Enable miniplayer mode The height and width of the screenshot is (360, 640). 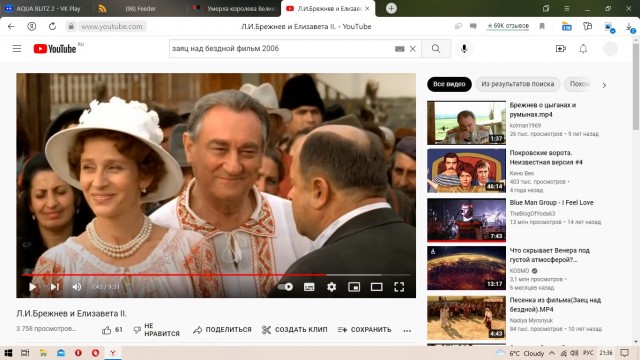[354, 287]
